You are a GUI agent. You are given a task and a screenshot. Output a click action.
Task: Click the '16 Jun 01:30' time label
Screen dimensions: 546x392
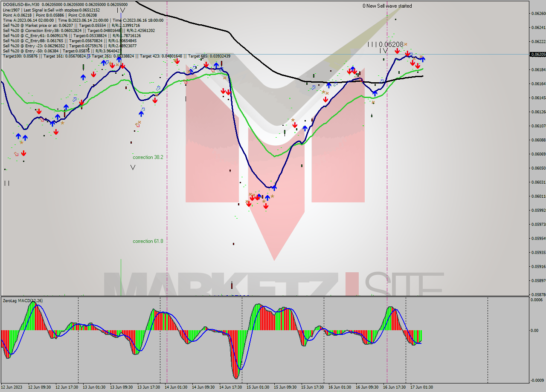click(340, 387)
